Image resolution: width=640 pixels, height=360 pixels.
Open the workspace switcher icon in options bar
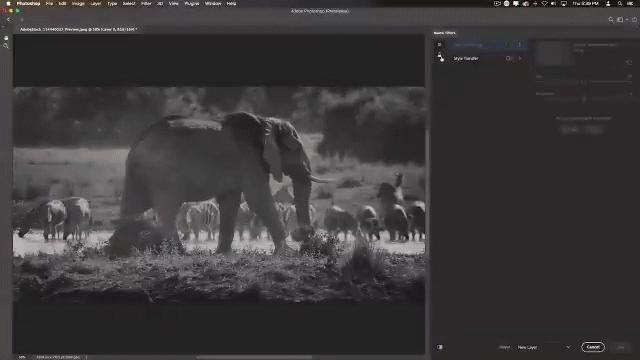(620, 20)
